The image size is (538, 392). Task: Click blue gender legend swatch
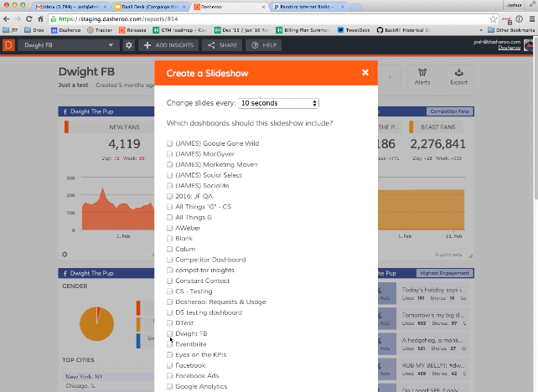click(138, 341)
